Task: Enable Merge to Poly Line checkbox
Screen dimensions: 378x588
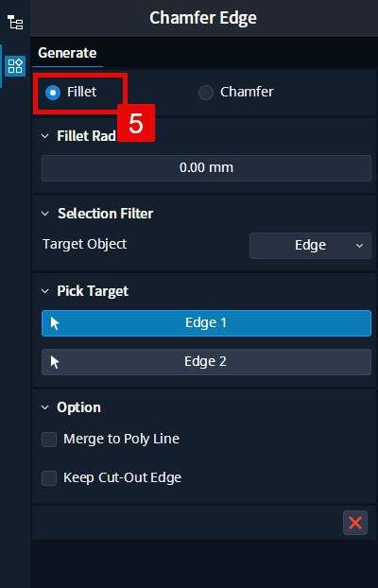Action: (49, 440)
